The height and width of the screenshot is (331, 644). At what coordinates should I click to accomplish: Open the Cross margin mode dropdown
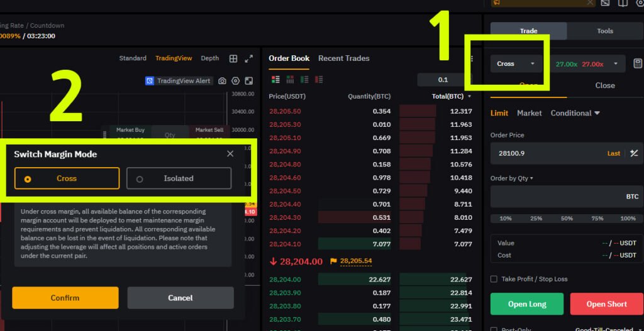point(516,63)
